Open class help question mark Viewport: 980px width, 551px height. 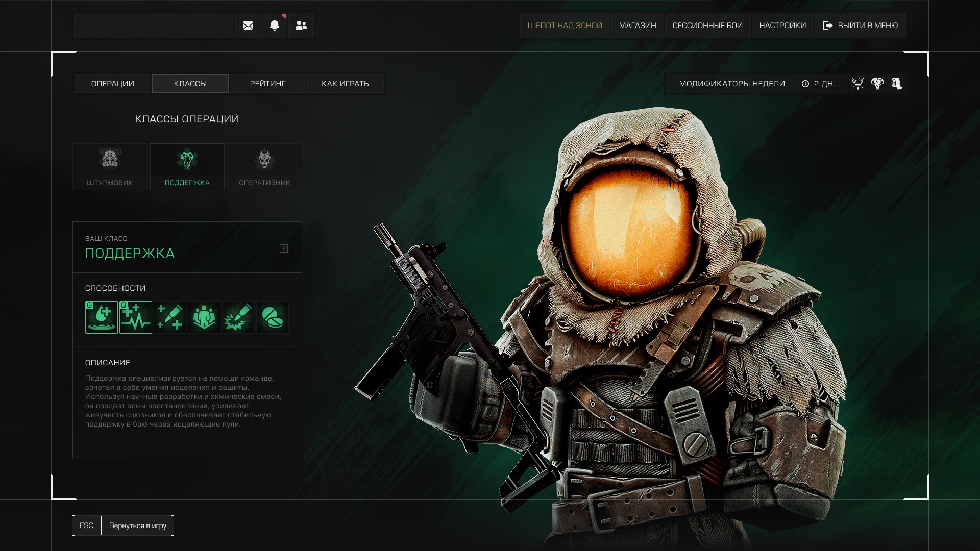[x=284, y=248]
